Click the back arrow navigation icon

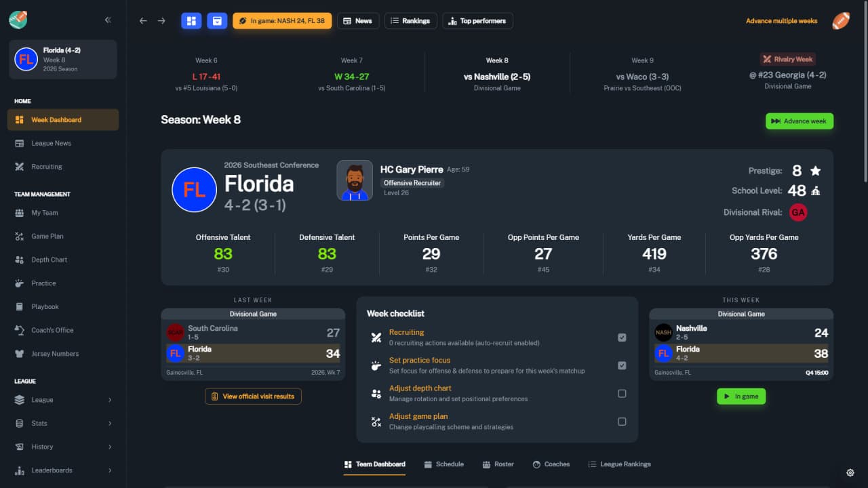143,21
